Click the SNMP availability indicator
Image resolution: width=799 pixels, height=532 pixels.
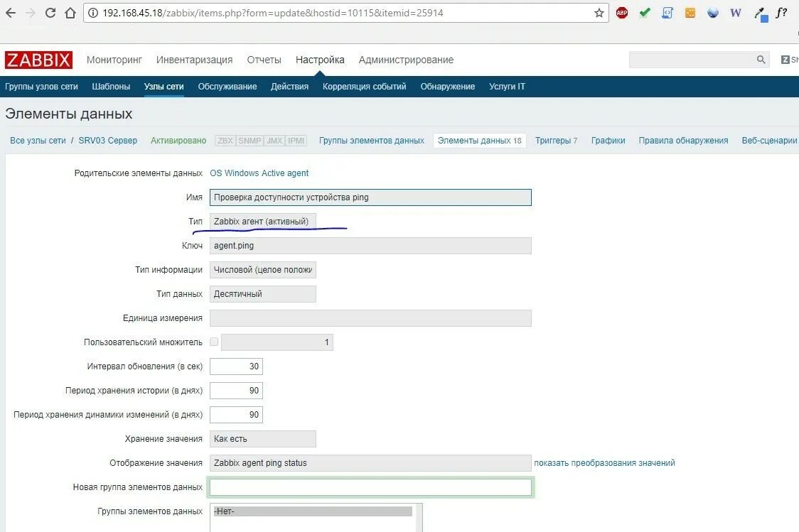[250, 141]
